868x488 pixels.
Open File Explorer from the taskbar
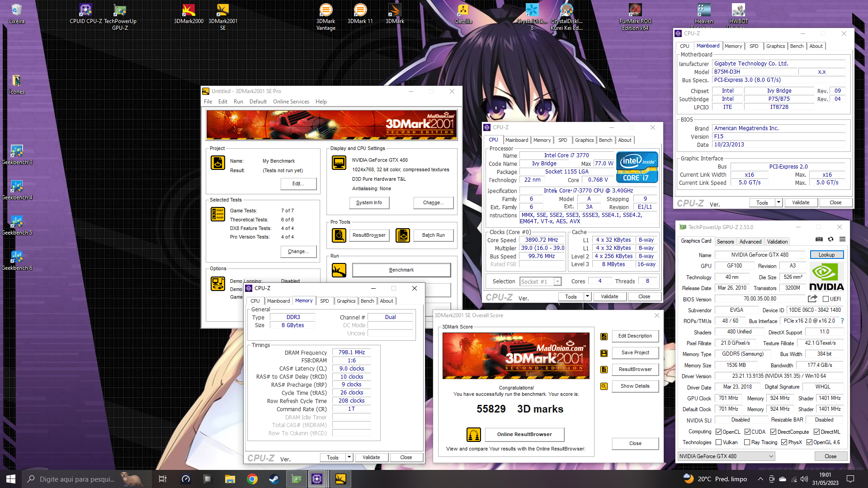230,479
